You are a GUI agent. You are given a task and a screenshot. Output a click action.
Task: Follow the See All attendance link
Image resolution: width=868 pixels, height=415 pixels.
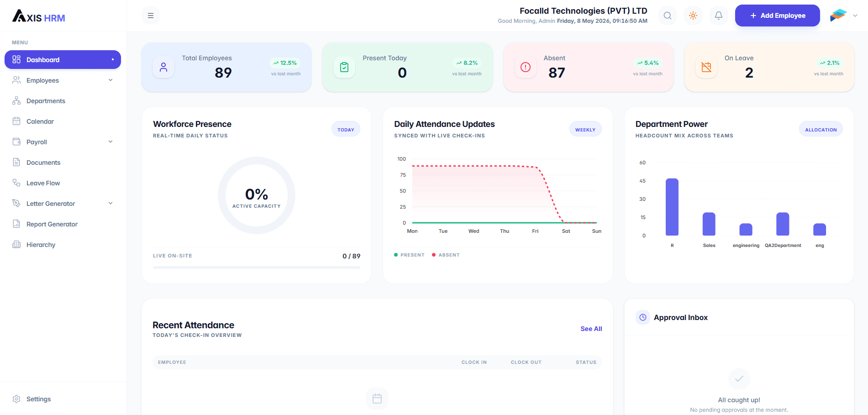tap(591, 329)
